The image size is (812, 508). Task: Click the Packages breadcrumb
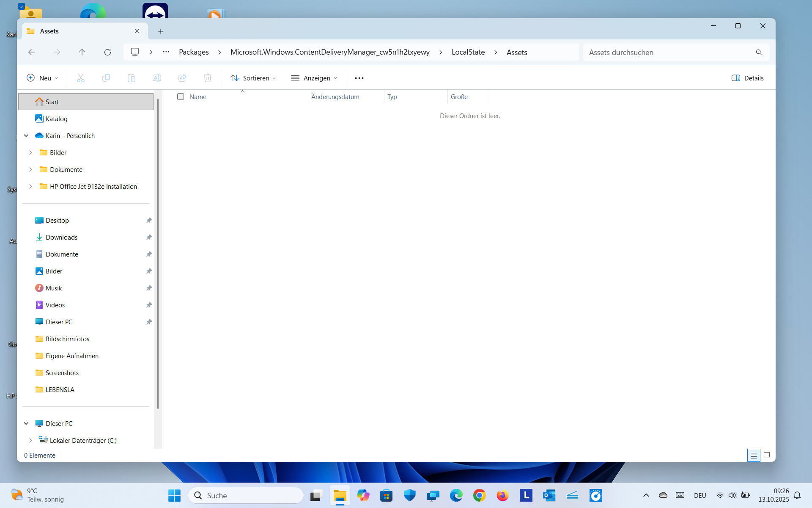[194, 52]
